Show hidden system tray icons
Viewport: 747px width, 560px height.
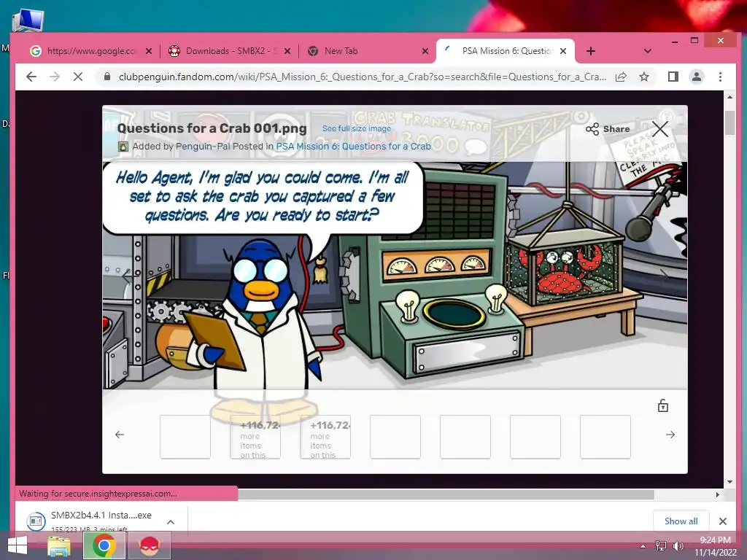(x=643, y=546)
